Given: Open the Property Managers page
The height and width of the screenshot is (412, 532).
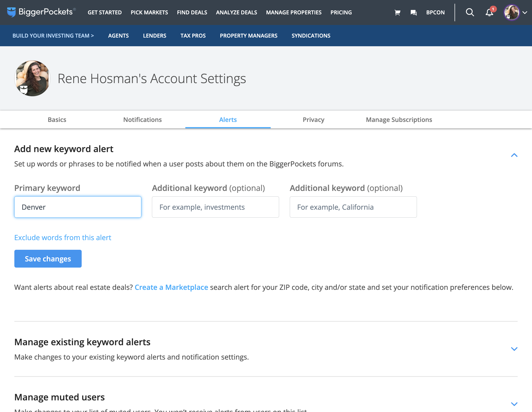Looking at the screenshot, I should pos(249,36).
